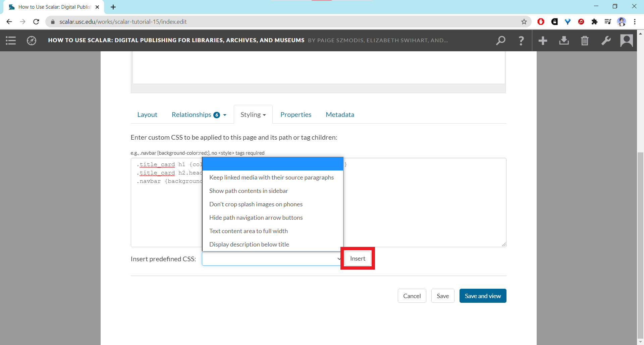Open help question mark icon
This screenshot has height=345, width=644.
click(x=521, y=41)
